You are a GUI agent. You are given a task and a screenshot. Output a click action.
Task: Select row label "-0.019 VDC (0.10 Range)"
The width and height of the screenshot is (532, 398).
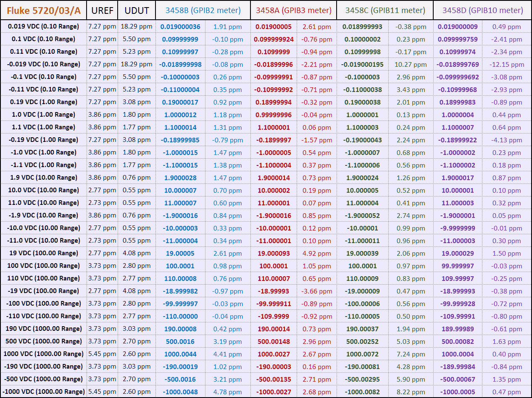[43, 64]
